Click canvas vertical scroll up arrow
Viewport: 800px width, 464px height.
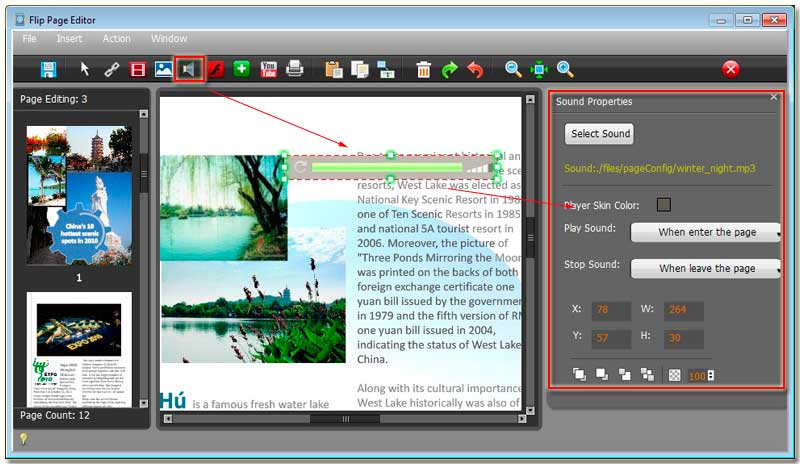[x=530, y=100]
